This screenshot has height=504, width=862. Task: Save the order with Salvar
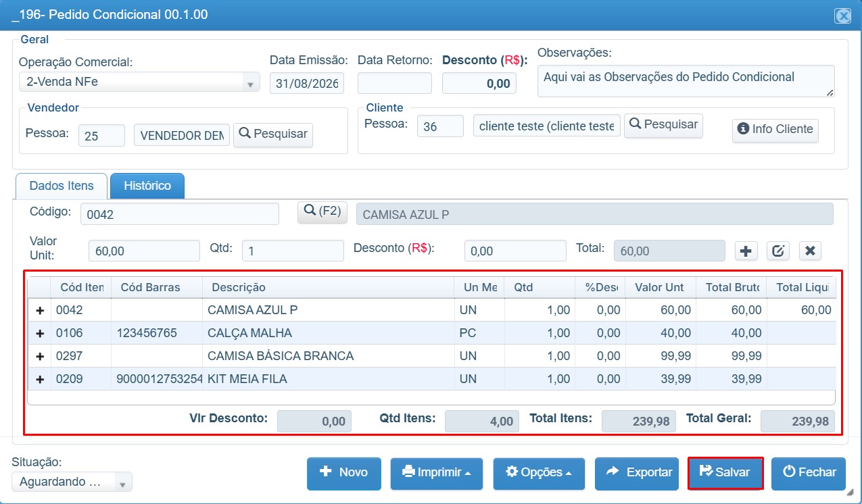pyautogui.click(x=725, y=473)
